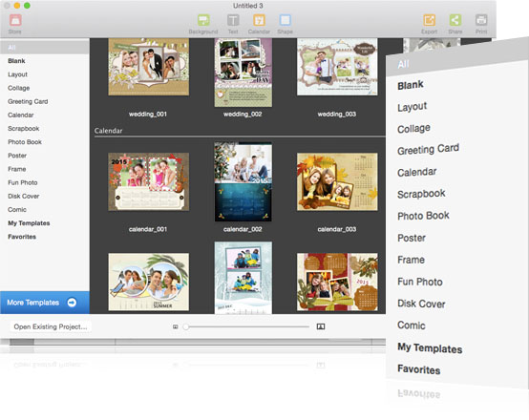Select All category in left sidebar
529x420 pixels.
click(x=45, y=47)
